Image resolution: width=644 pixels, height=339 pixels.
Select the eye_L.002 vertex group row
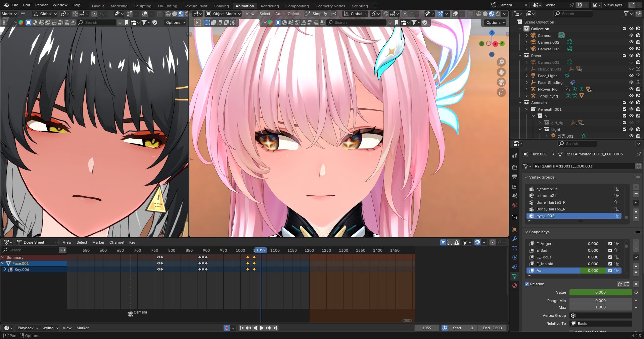(x=574, y=216)
